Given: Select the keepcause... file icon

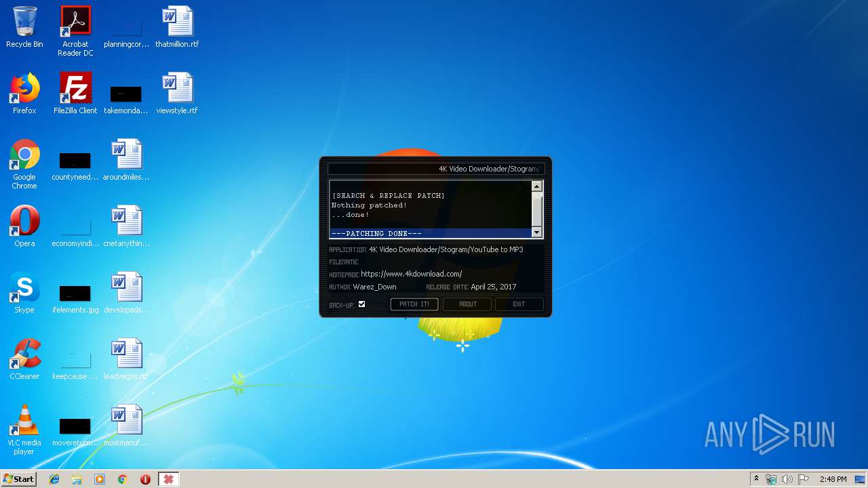Looking at the screenshot, I should tap(75, 365).
